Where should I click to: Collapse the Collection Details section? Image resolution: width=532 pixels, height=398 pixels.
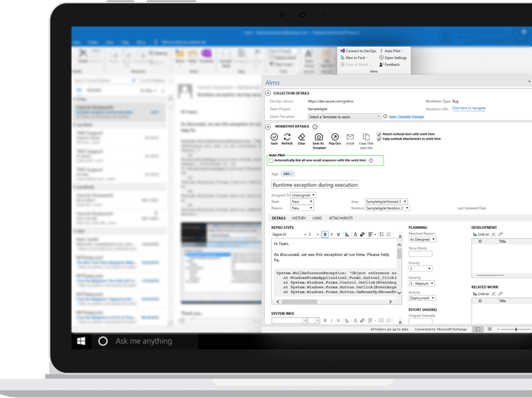tap(268, 92)
